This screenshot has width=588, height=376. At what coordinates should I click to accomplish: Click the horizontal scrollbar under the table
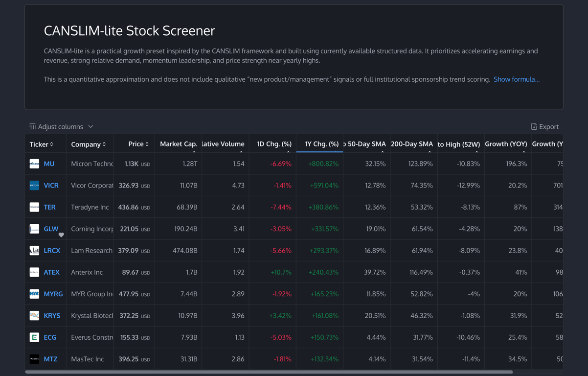(x=269, y=372)
